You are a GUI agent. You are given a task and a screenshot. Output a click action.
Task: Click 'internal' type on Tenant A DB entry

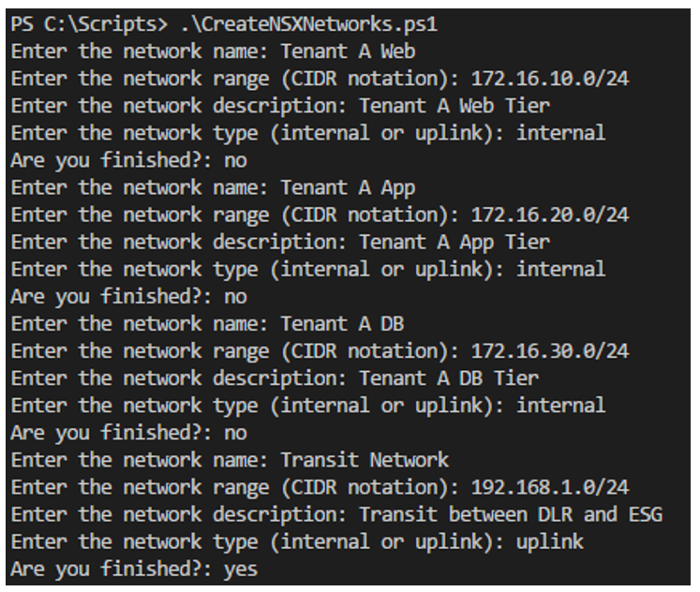pos(561,405)
